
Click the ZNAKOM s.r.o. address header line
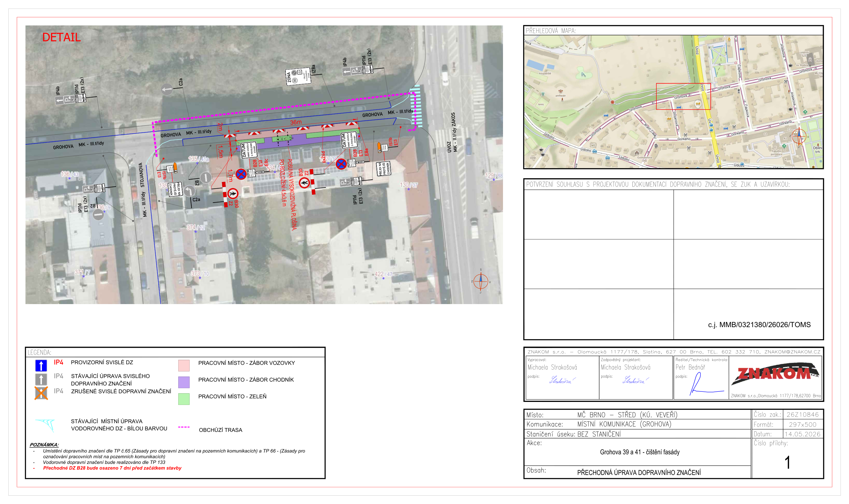(674, 352)
